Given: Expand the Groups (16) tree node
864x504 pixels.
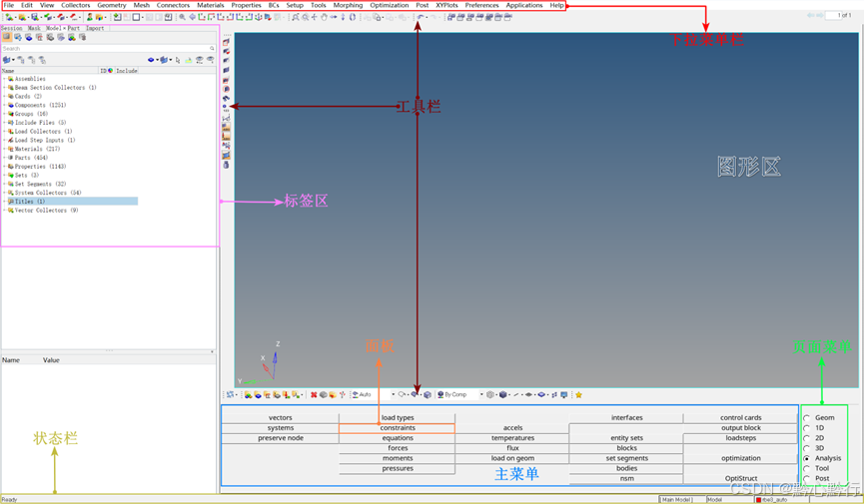Looking at the screenshot, I should tap(4, 114).
